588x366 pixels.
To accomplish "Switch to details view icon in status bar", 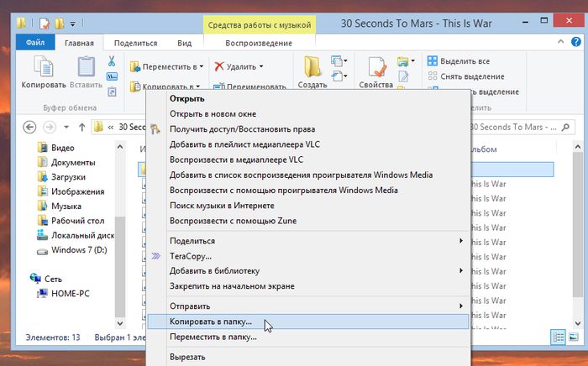I will click(x=558, y=337).
